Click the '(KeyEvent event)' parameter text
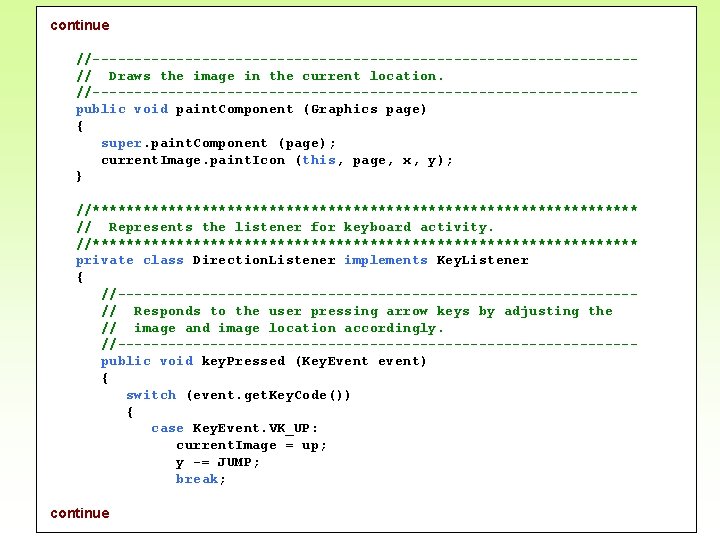The image size is (720, 540). click(x=361, y=361)
